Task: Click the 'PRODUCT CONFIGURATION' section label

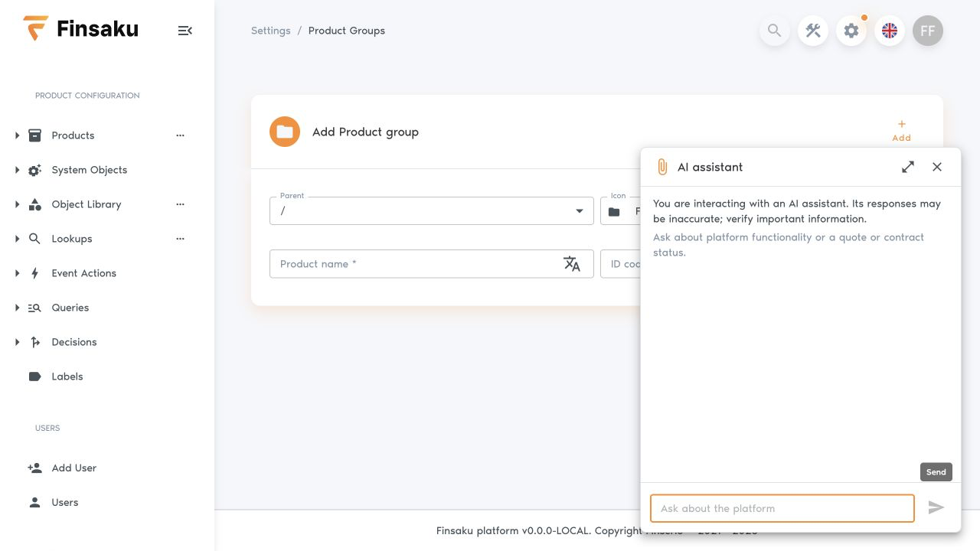Action: (87, 96)
